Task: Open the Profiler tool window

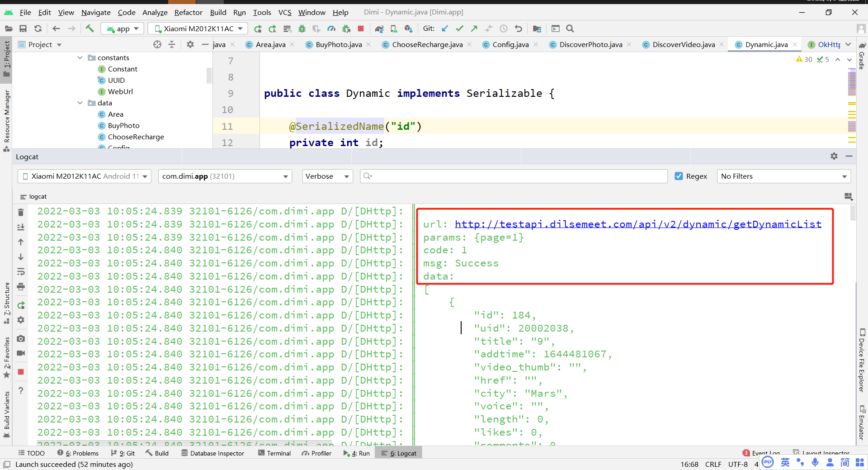Action: click(317, 453)
